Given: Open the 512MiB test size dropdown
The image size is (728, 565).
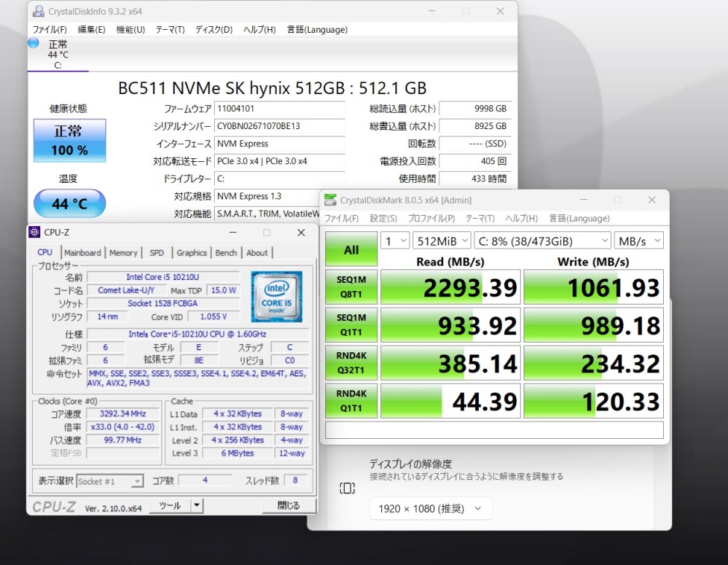Looking at the screenshot, I should (442, 241).
